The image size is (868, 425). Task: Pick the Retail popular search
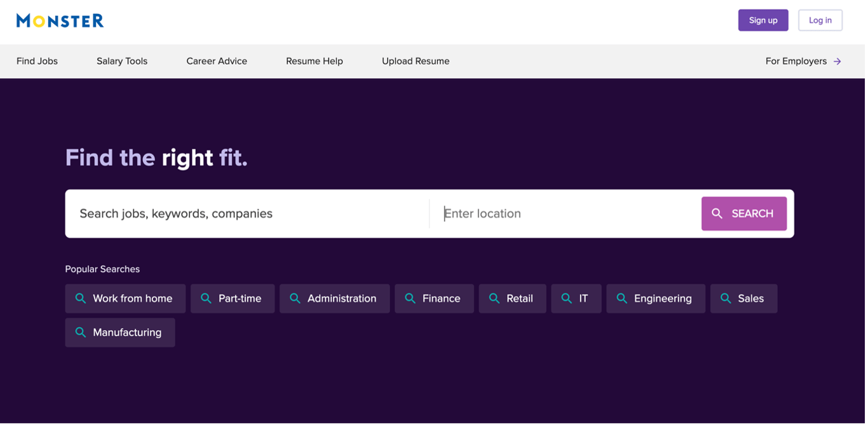(514, 299)
